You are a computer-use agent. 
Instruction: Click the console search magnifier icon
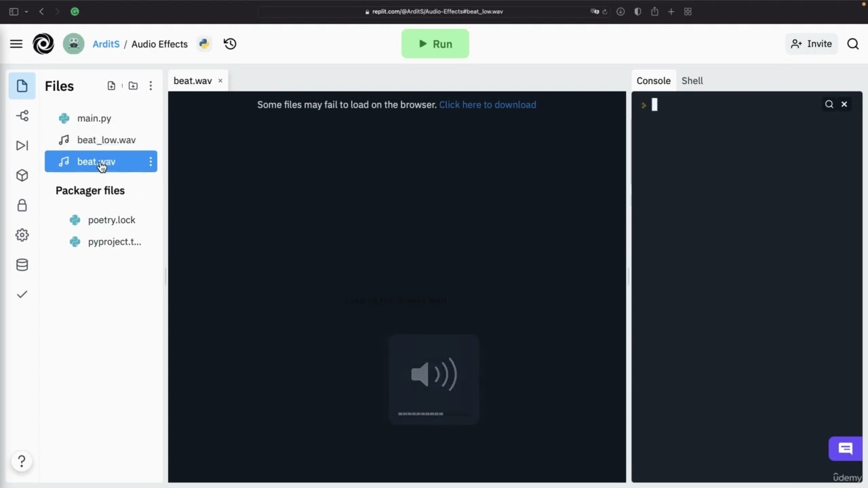pos(829,104)
